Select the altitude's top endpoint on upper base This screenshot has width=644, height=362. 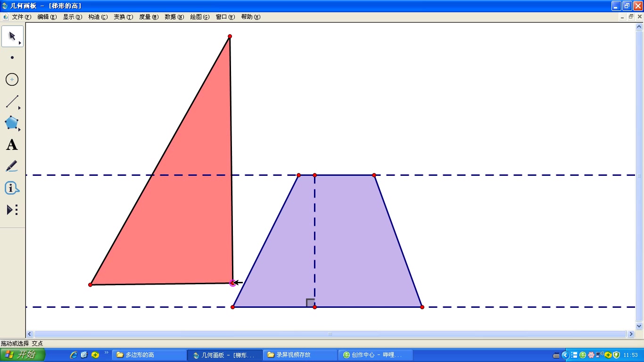coord(314,175)
